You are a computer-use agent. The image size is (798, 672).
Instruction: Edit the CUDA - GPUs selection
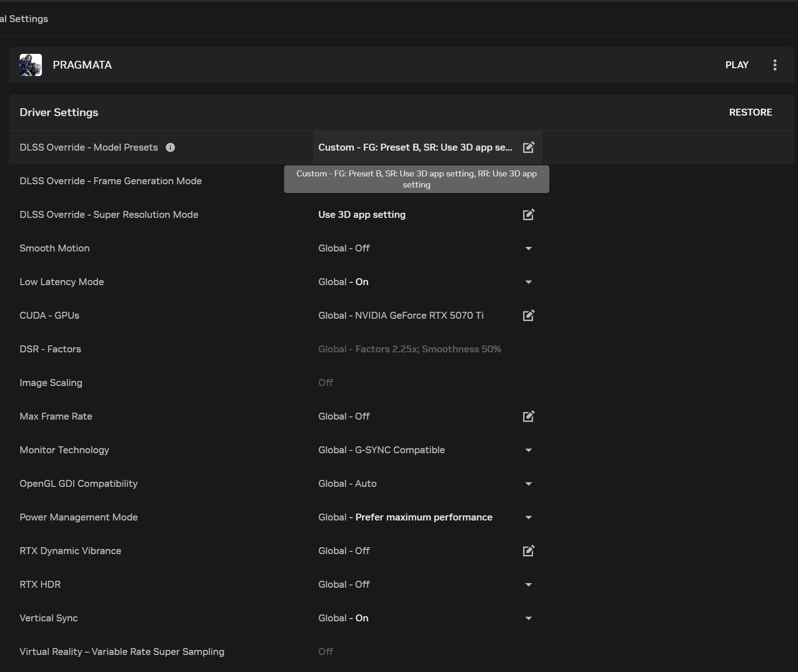(x=529, y=316)
